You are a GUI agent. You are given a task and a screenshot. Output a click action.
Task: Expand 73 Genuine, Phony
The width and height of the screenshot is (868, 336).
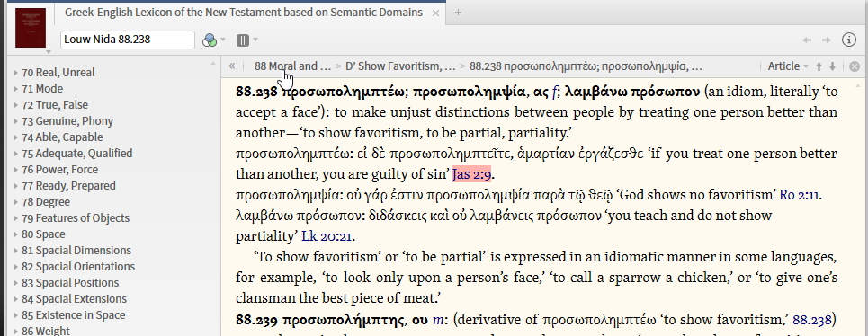tap(16, 121)
